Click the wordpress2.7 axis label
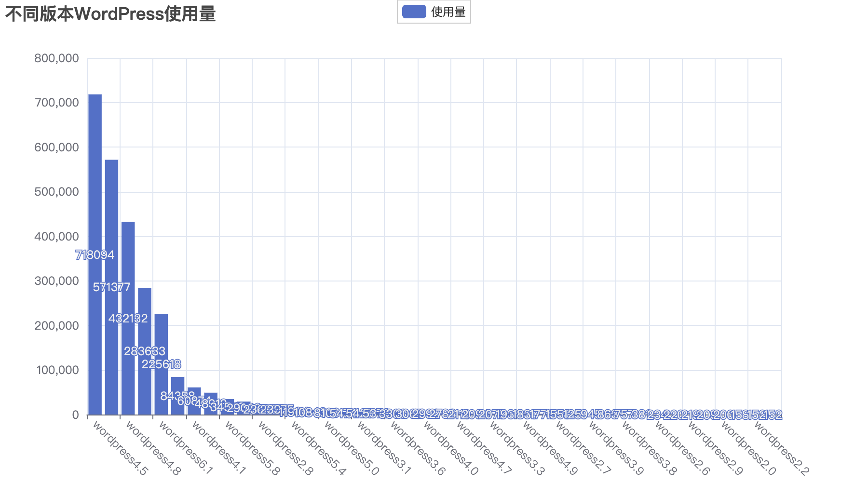The image size is (868, 482). pyautogui.click(x=582, y=448)
